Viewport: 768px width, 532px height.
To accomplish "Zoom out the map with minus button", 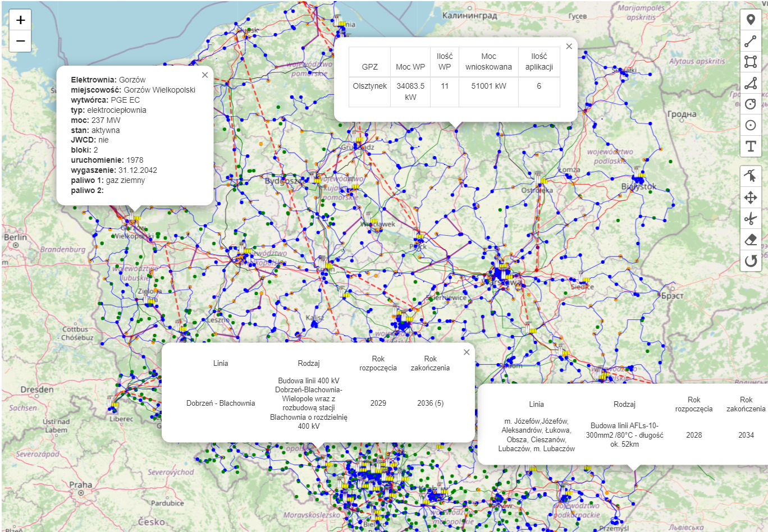I will click(x=21, y=41).
